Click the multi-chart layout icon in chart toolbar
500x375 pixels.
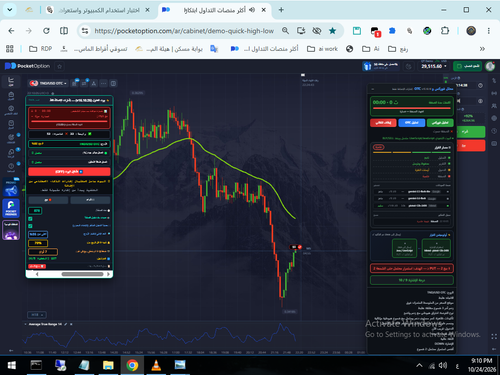[113, 83]
